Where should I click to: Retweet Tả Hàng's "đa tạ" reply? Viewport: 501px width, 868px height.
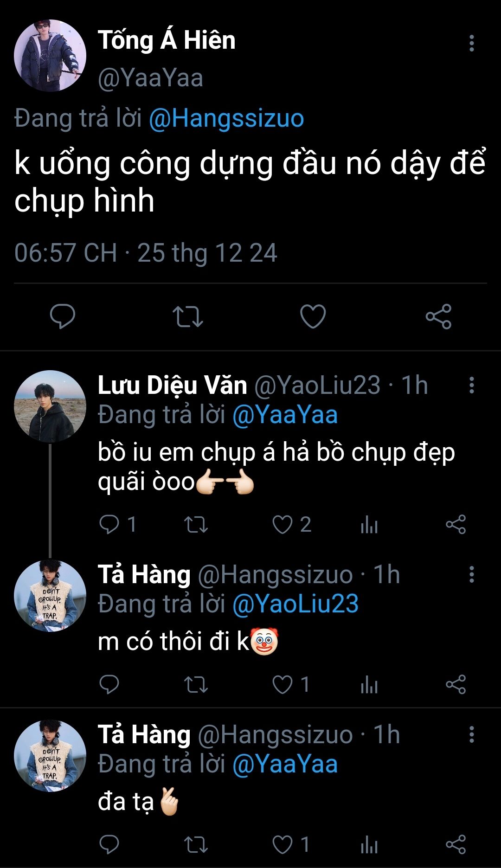pyautogui.click(x=196, y=845)
